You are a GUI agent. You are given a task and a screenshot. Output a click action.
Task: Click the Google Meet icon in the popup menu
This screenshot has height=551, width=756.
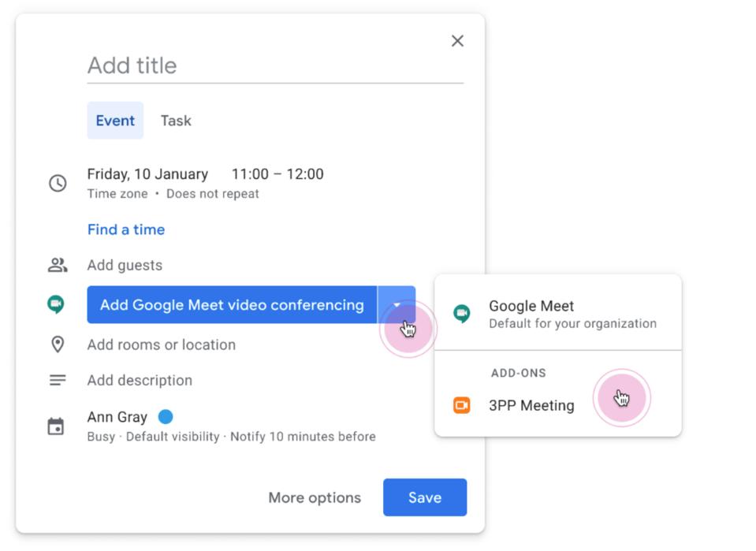461,311
